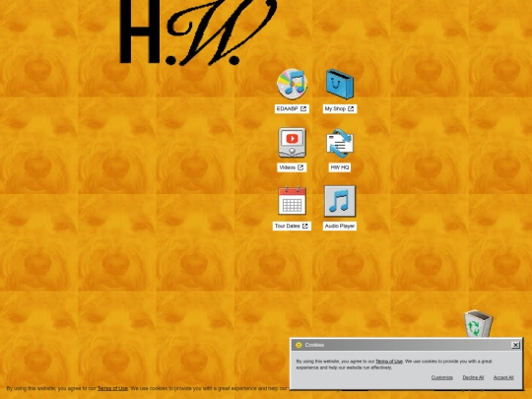Click the My Shop label link
Screen dimensions: 532x399
(340, 109)
